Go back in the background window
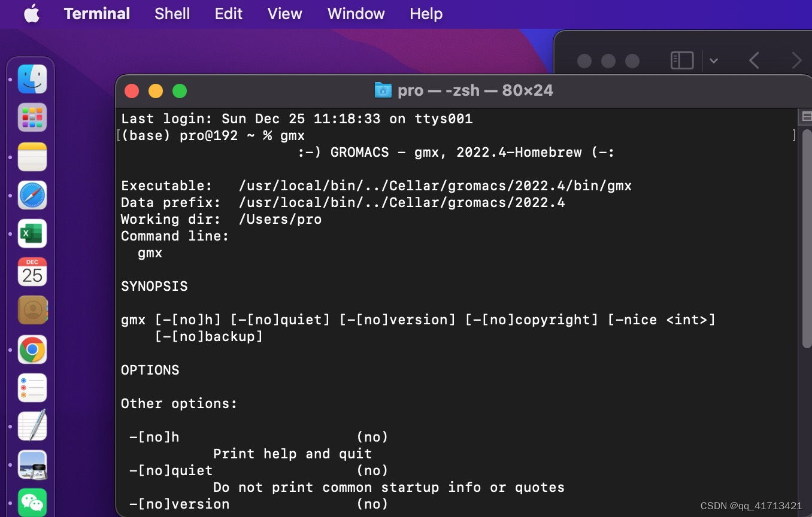 pos(754,60)
